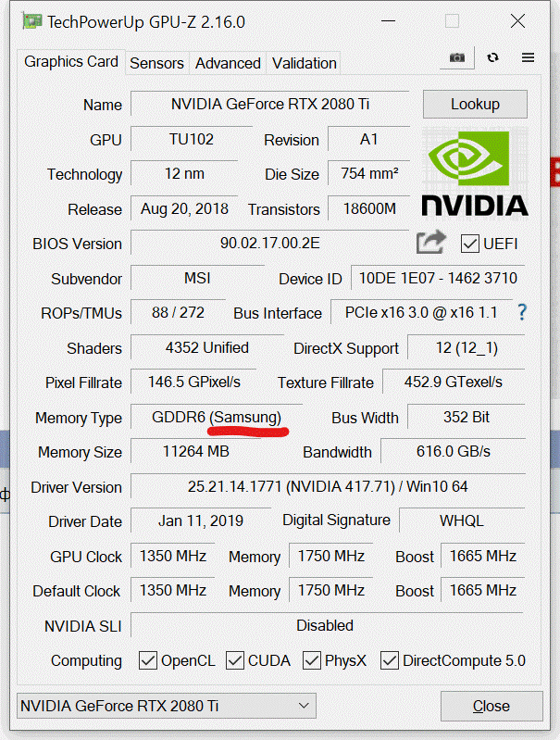Click the Close button
560x740 pixels.
coord(491,706)
